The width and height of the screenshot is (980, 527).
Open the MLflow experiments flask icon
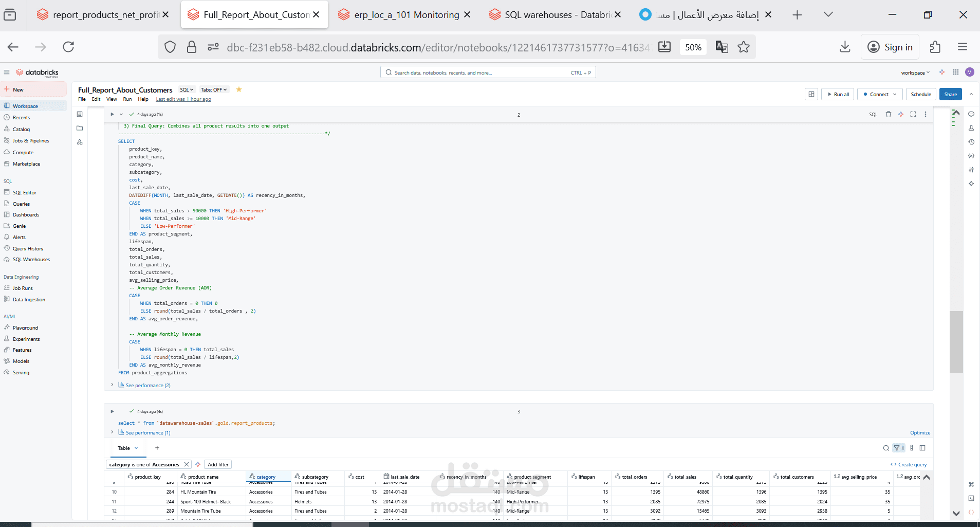coord(971,128)
